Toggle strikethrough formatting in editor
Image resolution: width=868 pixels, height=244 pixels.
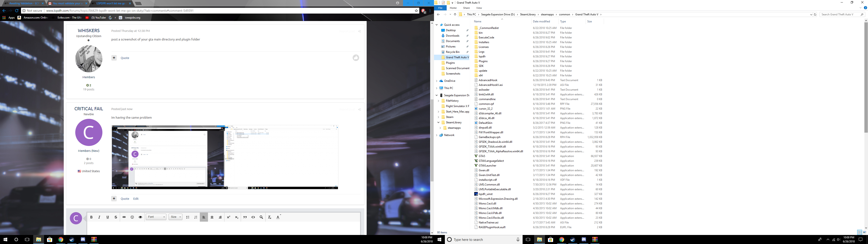(x=116, y=217)
